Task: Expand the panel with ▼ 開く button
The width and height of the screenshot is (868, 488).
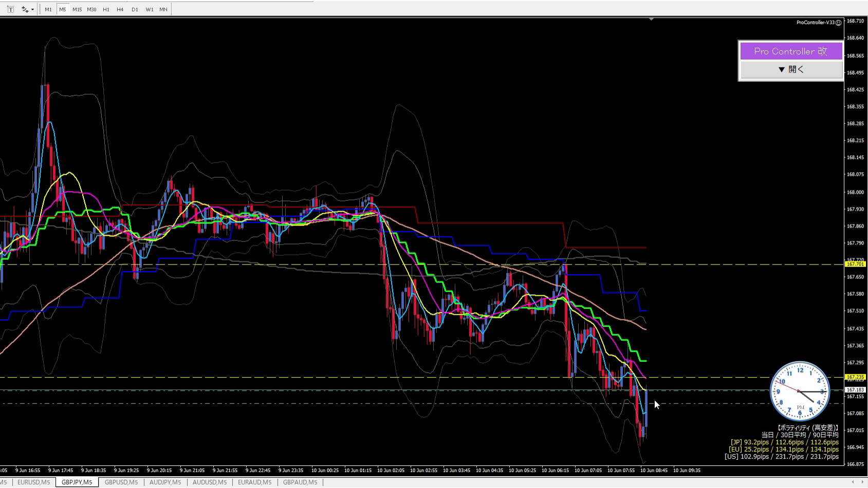Action: [790, 69]
